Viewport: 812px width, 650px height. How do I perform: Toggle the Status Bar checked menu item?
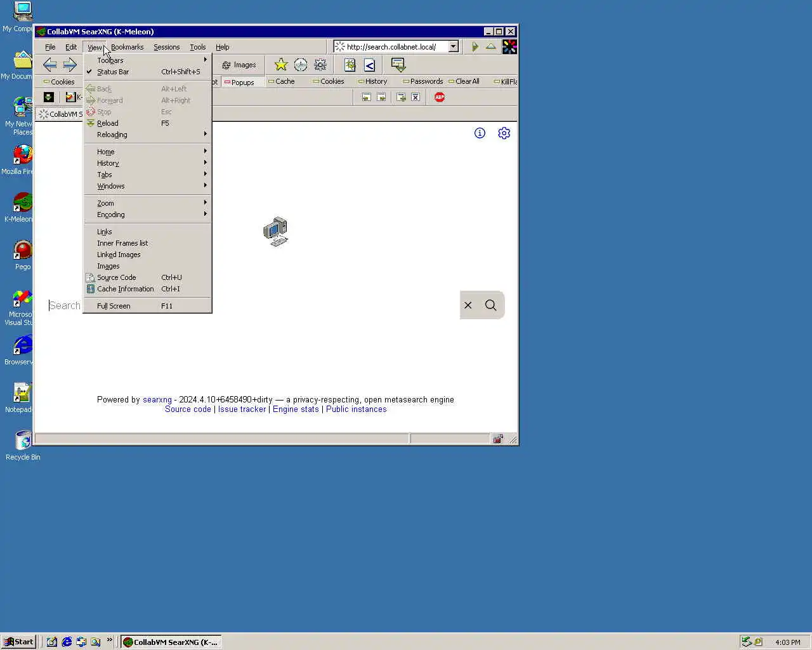coord(147,72)
